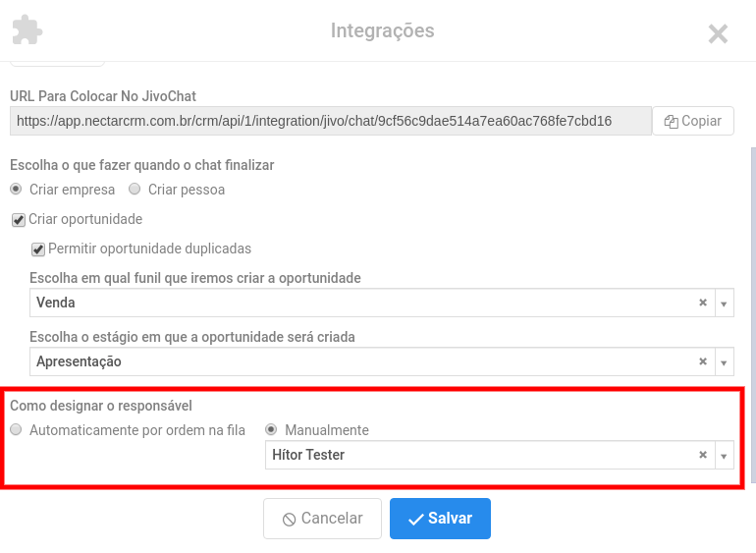Clear the Apresentação stage selection
Image resolution: width=756 pixels, height=553 pixels.
click(x=703, y=361)
